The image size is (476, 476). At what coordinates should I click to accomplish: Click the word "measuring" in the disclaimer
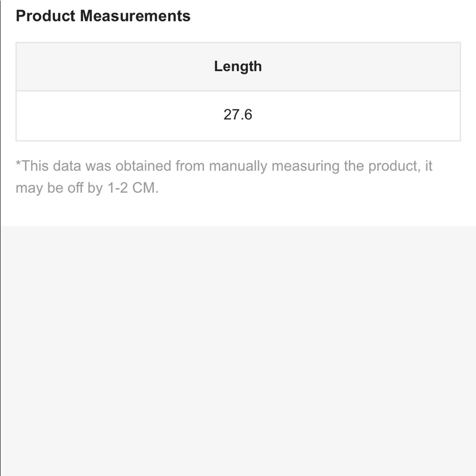pos(305,166)
